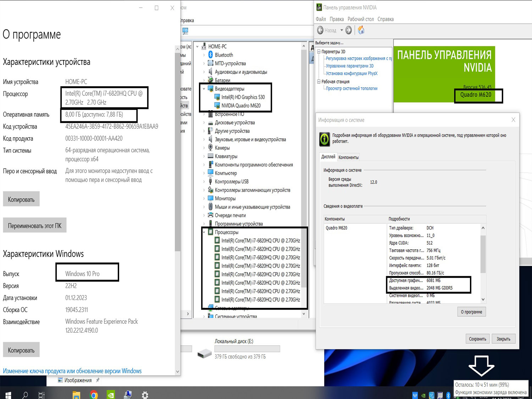Viewport: 532px width, 399px height.
Task: Collapse the HOME-PC root node
Action: tap(198, 46)
